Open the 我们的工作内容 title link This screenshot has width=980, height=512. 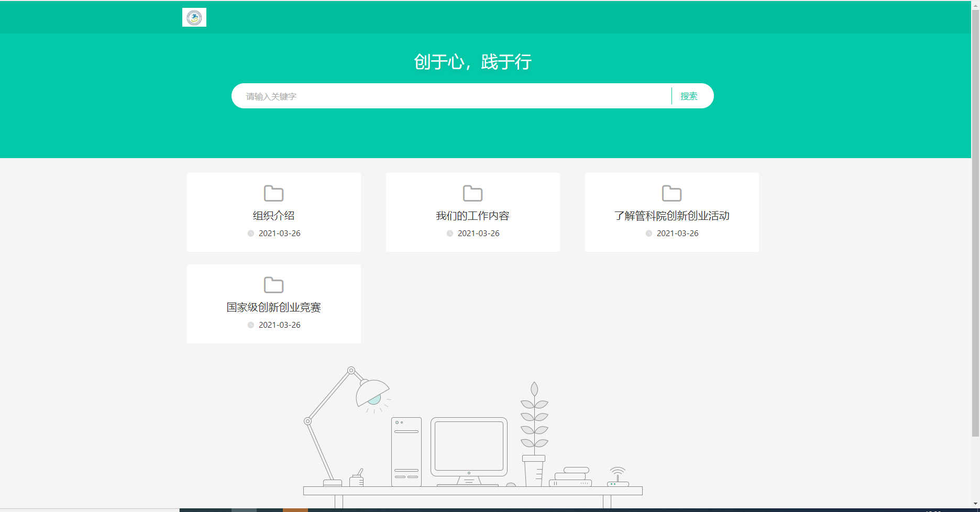(x=473, y=216)
